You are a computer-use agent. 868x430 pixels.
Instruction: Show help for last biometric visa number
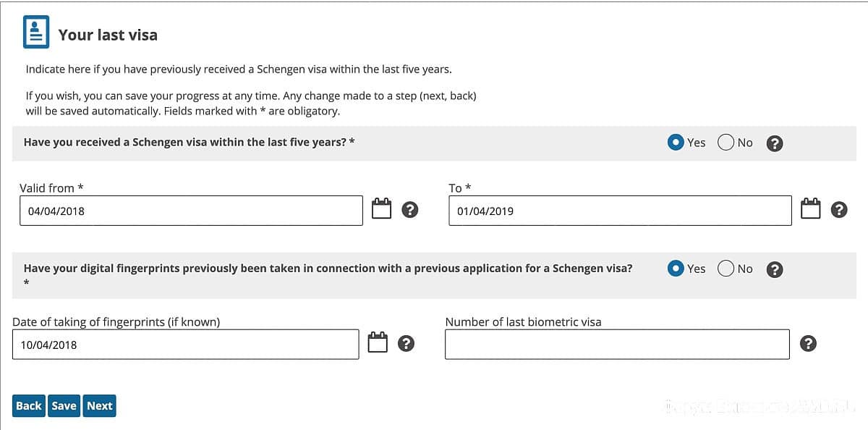click(x=809, y=343)
